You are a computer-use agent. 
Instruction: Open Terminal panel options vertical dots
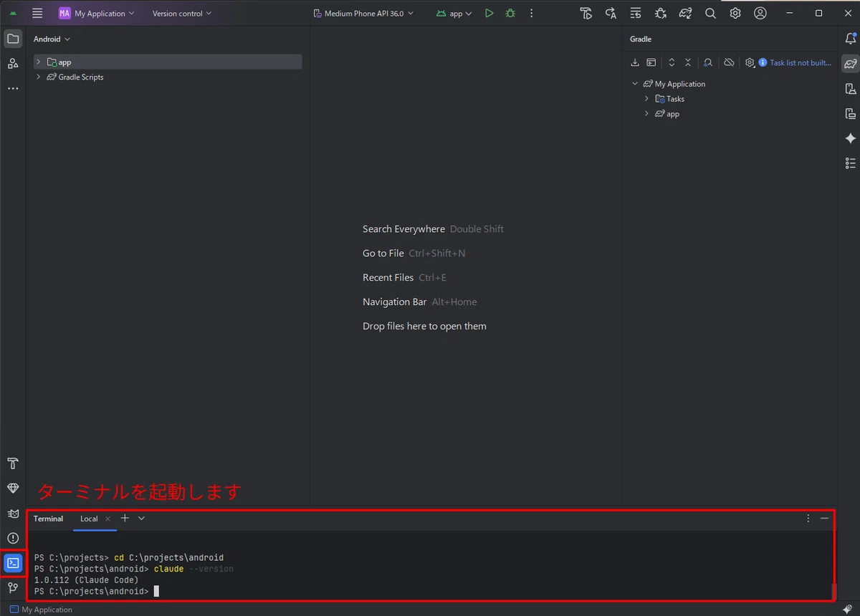[808, 518]
